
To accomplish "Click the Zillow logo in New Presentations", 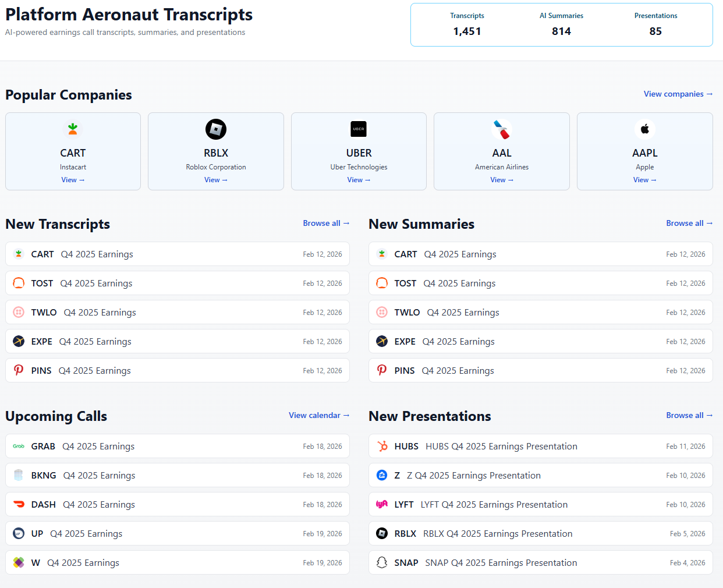I will pos(382,475).
